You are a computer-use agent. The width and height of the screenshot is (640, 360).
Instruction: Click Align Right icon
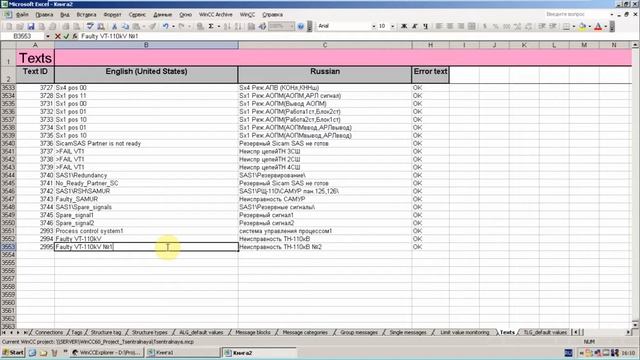(x=461, y=26)
